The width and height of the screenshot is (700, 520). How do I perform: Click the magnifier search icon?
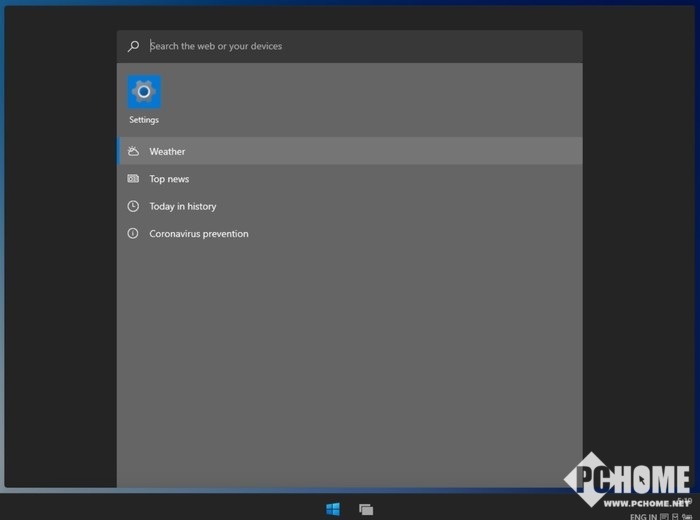(133, 46)
